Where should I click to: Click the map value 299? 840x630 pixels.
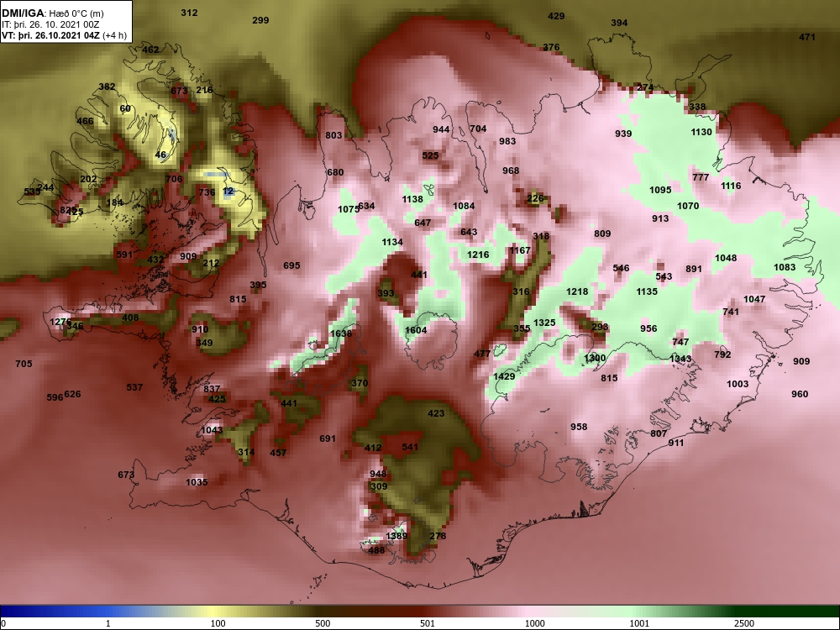(x=260, y=20)
